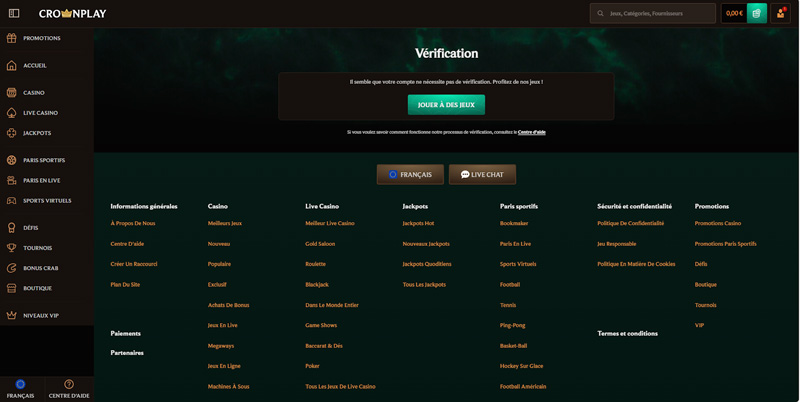Open the Partenaires footer heading
800x402 pixels.
(127, 353)
